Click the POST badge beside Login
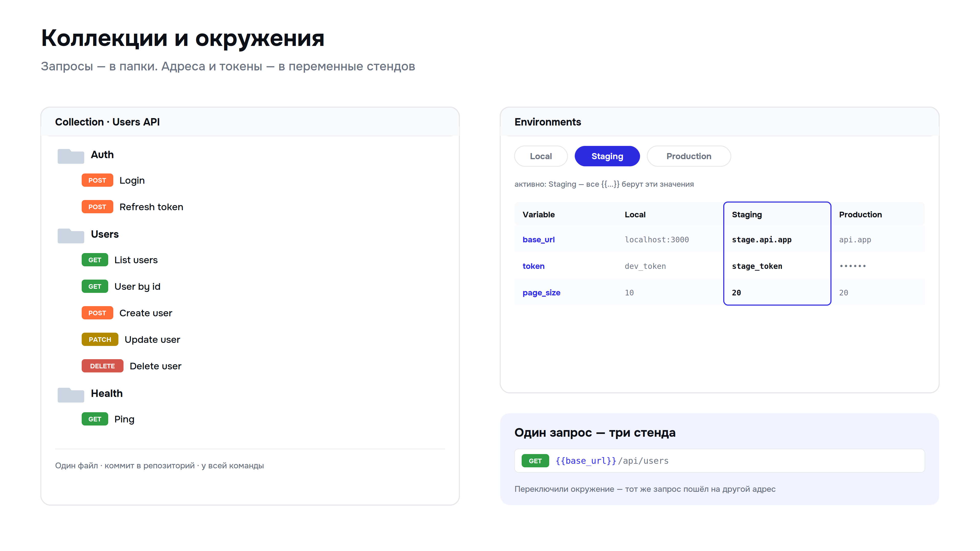 pos(97,180)
